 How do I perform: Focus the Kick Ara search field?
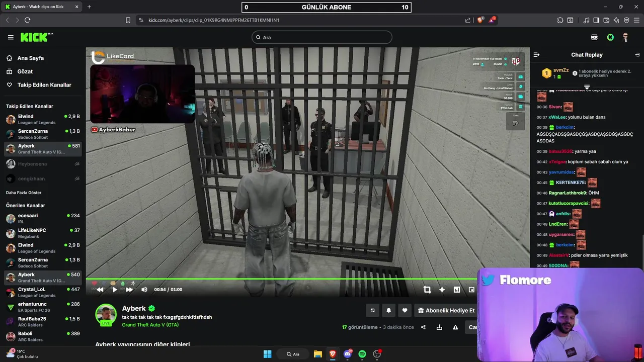click(322, 37)
